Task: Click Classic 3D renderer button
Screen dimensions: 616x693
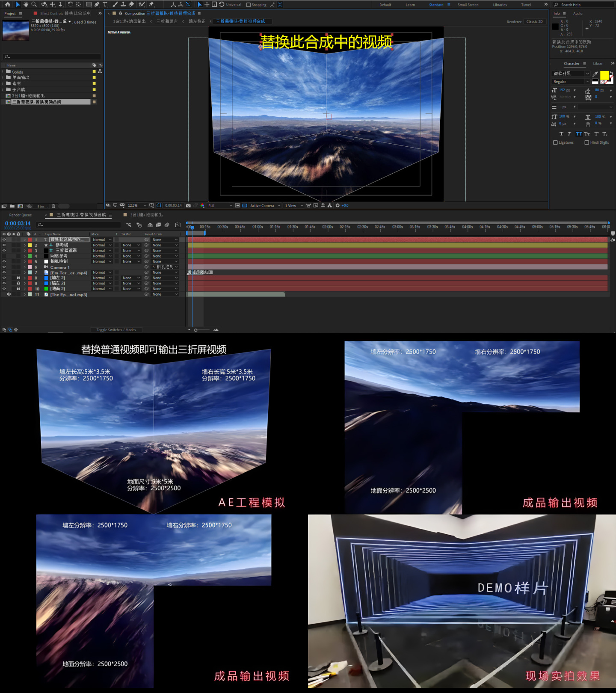Action: click(535, 21)
